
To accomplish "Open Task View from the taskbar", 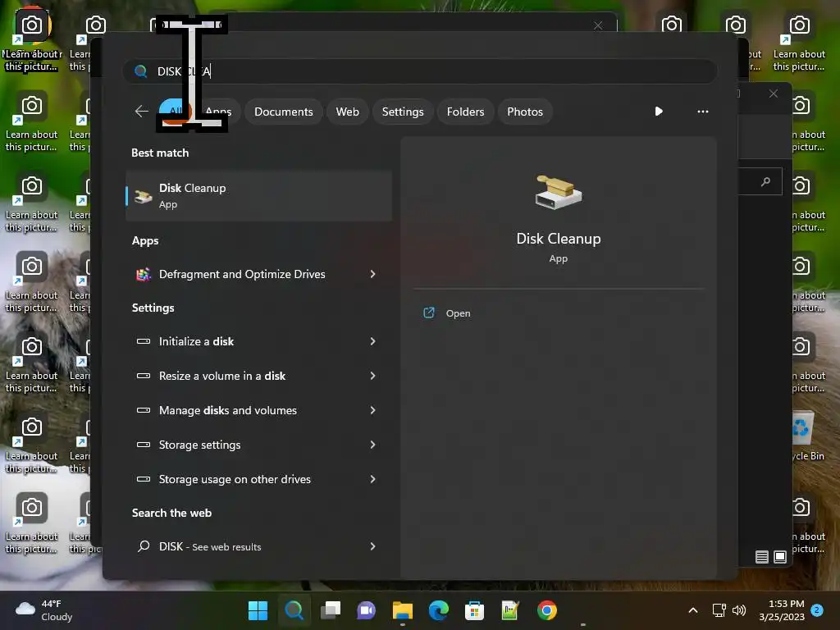I will pyautogui.click(x=330, y=610).
